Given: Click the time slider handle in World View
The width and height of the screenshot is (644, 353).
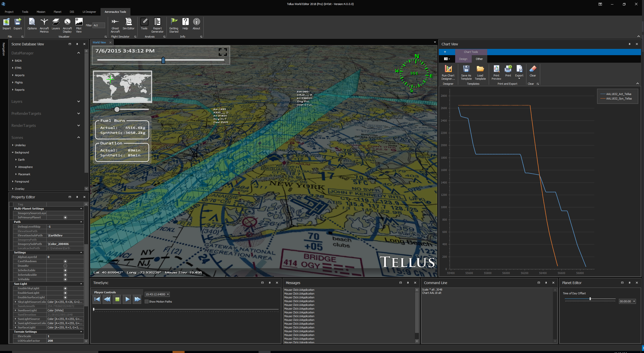Looking at the screenshot, I should (163, 60).
